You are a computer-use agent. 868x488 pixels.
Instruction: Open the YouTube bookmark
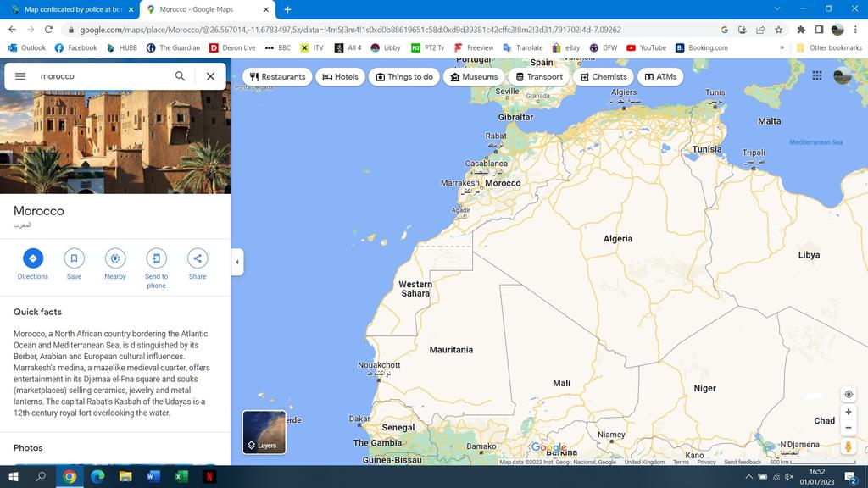coord(646,47)
